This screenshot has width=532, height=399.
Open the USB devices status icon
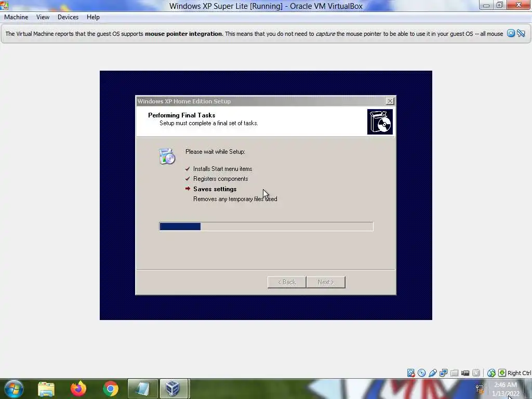pos(433,373)
